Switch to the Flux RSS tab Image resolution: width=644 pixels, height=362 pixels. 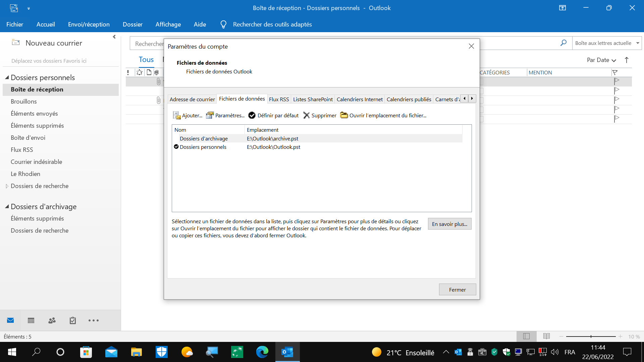point(279,99)
